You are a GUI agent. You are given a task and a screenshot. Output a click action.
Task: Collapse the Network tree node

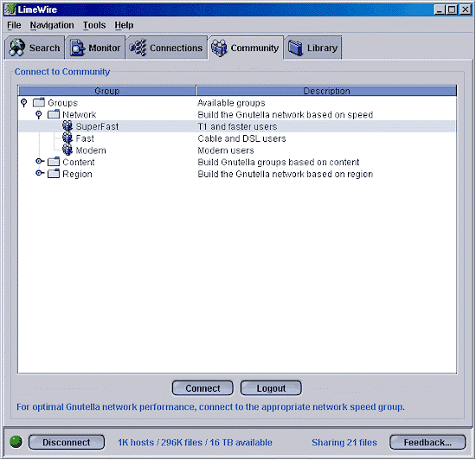click(x=39, y=114)
